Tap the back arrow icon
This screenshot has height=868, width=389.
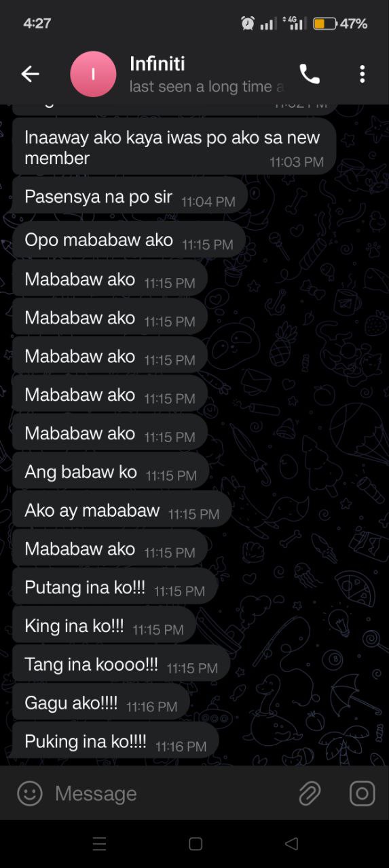coord(30,74)
